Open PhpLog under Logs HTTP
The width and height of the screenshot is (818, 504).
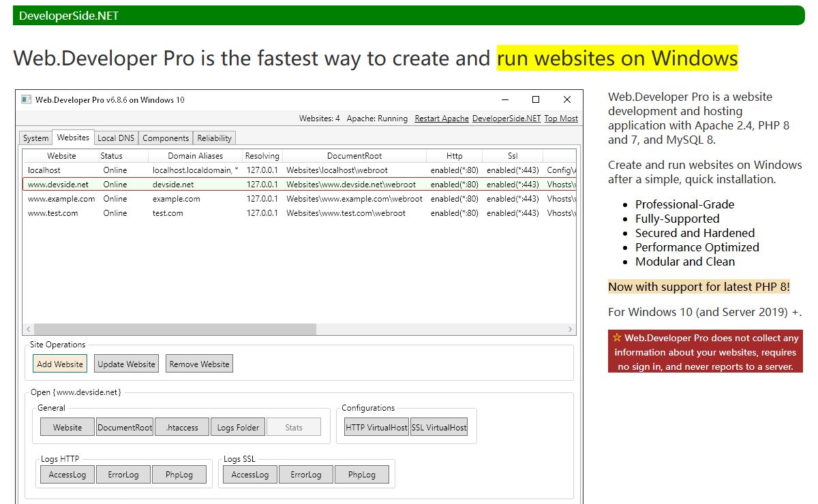coord(179,474)
